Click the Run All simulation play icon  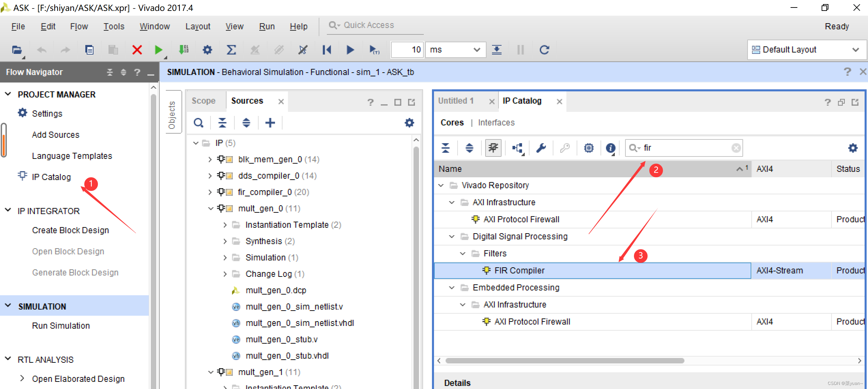[x=350, y=50]
